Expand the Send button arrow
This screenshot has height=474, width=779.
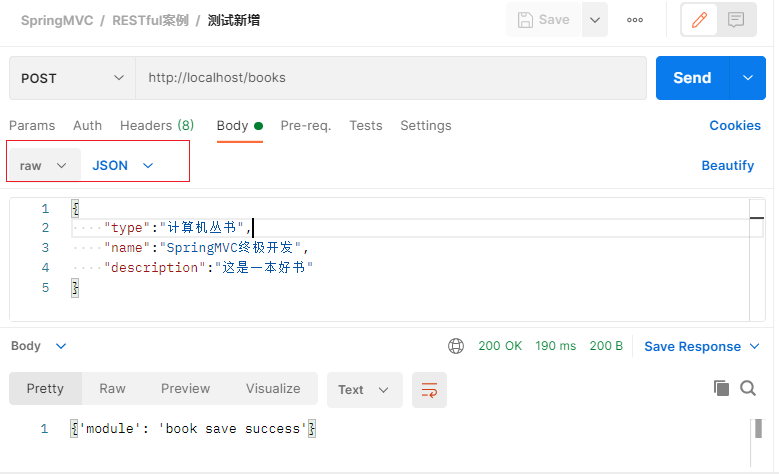point(747,78)
